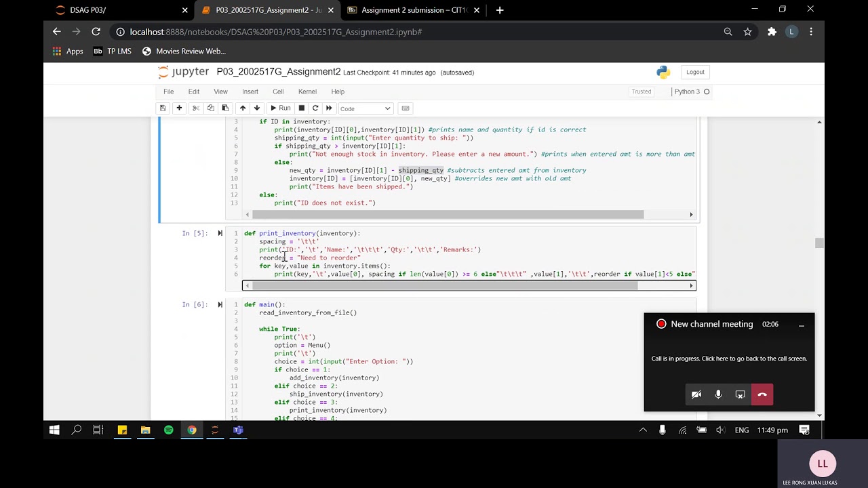Open the command palette keyboard icon

pyautogui.click(x=406, y=108)
